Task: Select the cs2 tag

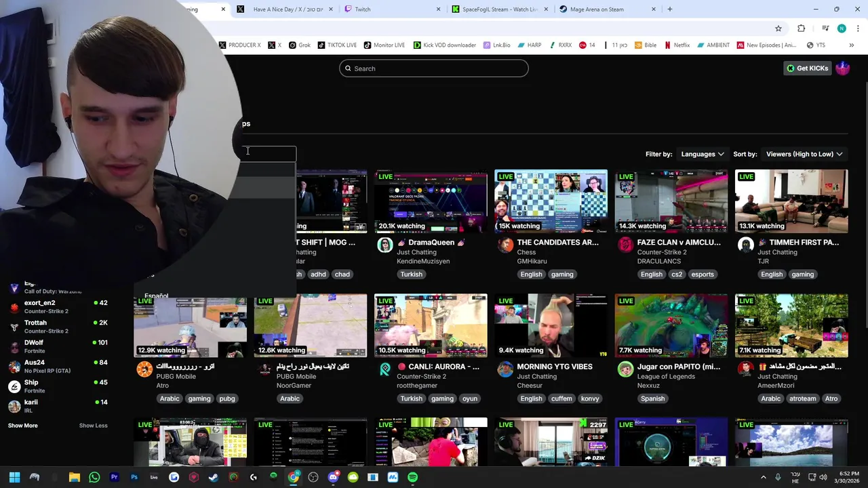Action: point(677,274)
